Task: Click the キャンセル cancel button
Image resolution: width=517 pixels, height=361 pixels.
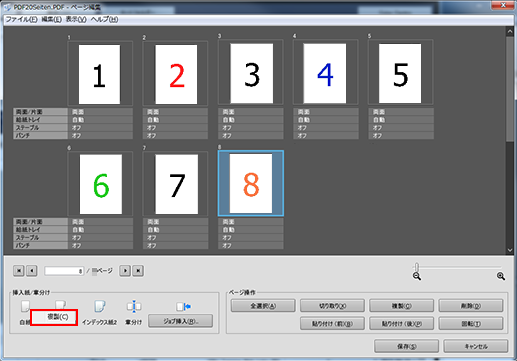Action: [x=476, y=346]
